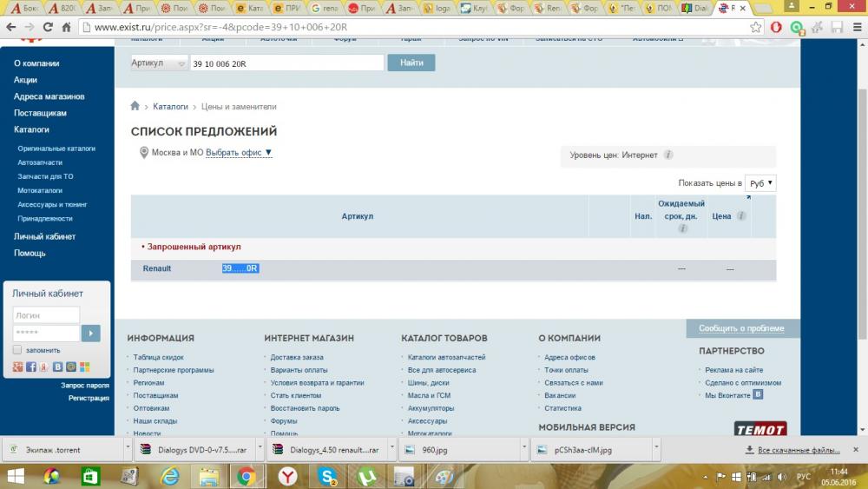Open menu arrow for Dialogys_4.50 renault download

coord(392,446)
